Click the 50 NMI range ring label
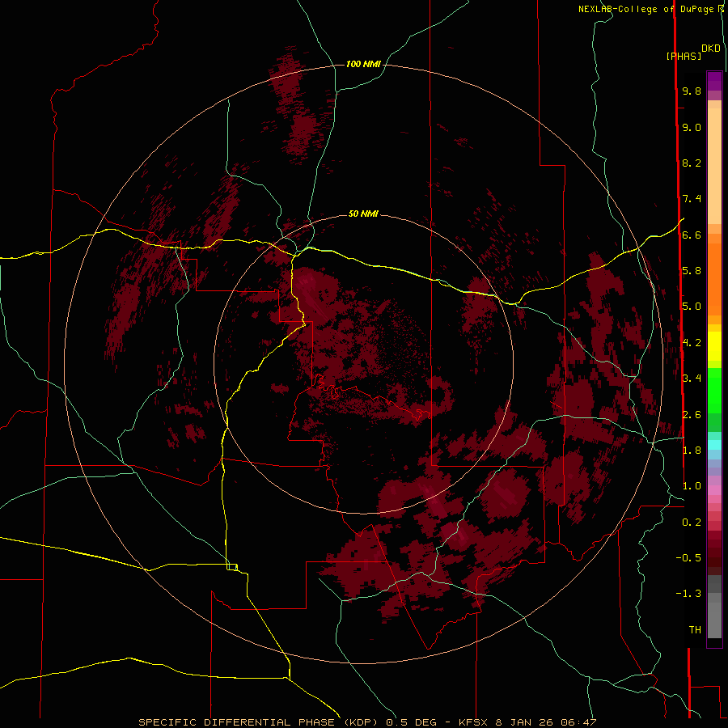 coord(363,214)
